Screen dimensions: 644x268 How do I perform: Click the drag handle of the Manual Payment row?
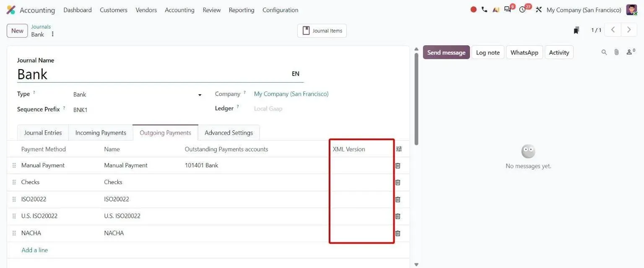coord(14,166)
